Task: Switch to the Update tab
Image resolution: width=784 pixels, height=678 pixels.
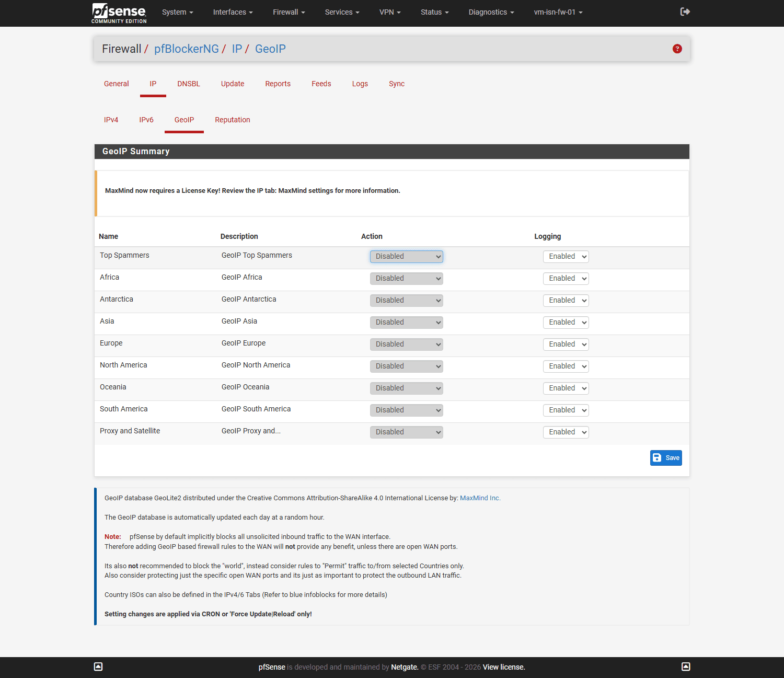Action: [x=233, y=84]
